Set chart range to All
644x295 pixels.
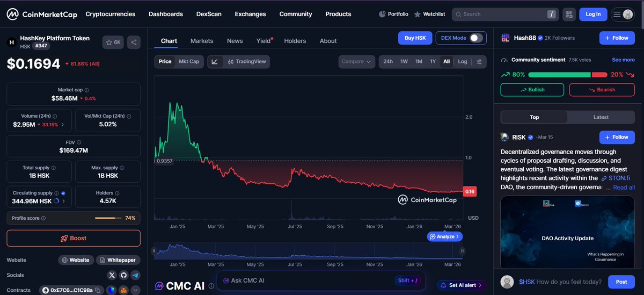[447, 61]
